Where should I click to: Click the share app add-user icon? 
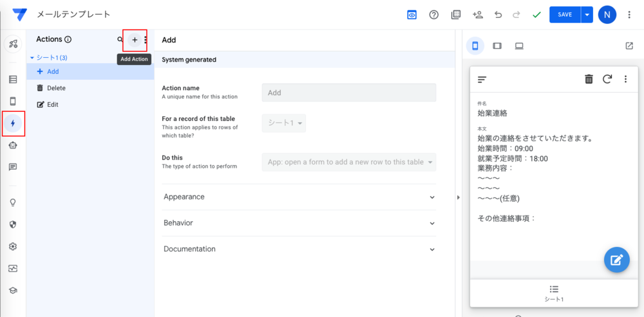pyautogui.click(x=477, y=14)
